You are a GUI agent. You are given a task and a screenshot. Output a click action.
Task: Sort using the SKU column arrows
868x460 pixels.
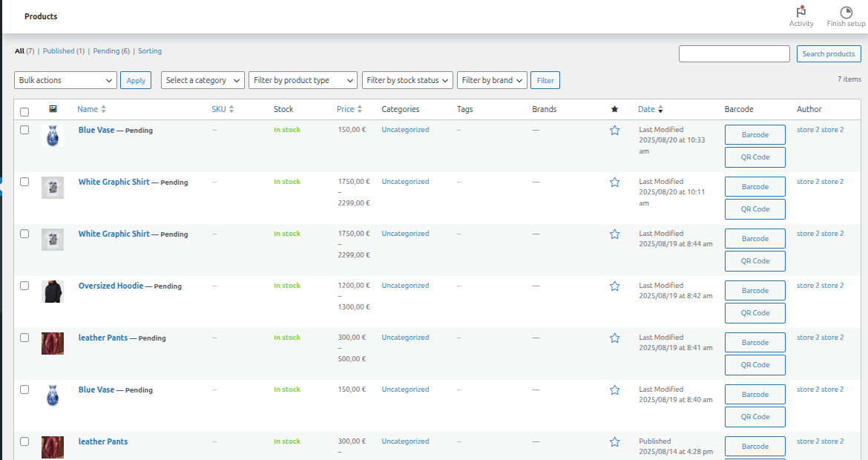click(x=233, y=108)
